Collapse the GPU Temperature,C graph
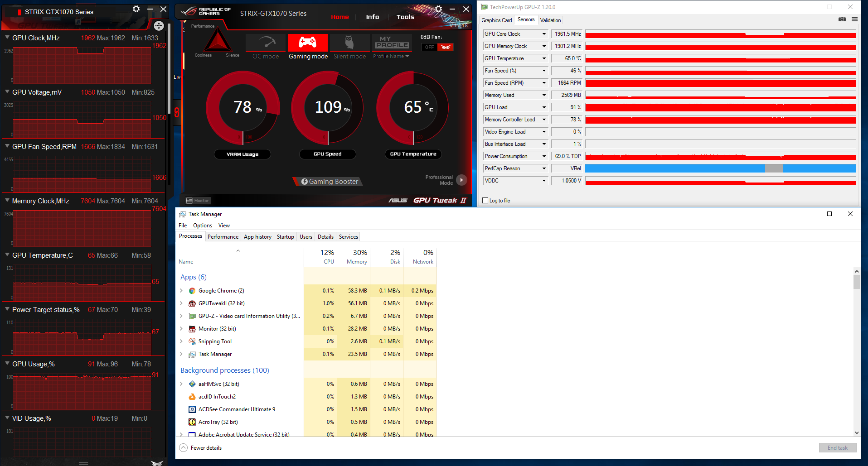The width and height of the screenshot is (868, 466). (7, 255)
